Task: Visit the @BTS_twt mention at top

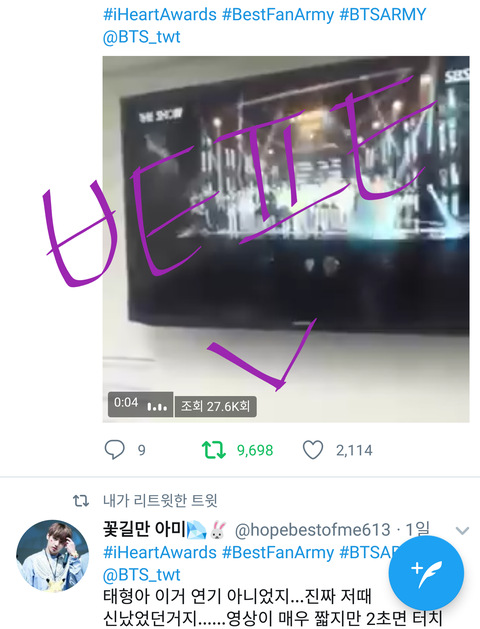Action: (x=142, y=37)
